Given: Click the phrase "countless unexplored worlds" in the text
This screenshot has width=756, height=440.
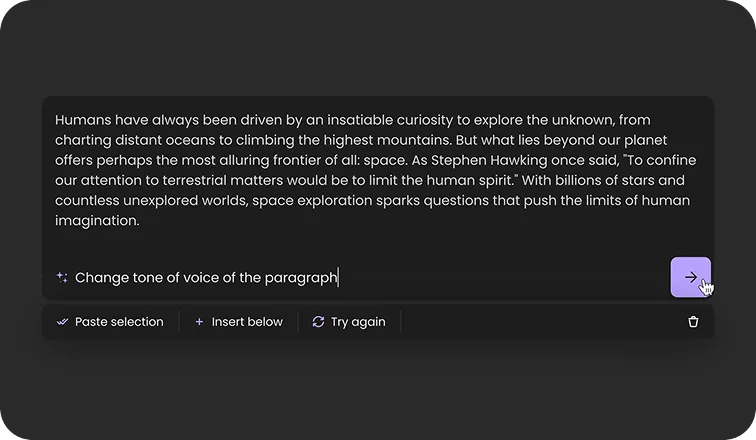Looking at the screenshot, I should pos(150,201).
